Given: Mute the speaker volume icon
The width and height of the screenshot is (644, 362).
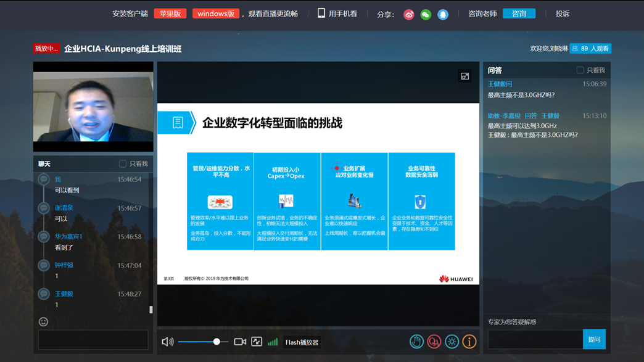Looking at the screenshot, I should [168, 341].
